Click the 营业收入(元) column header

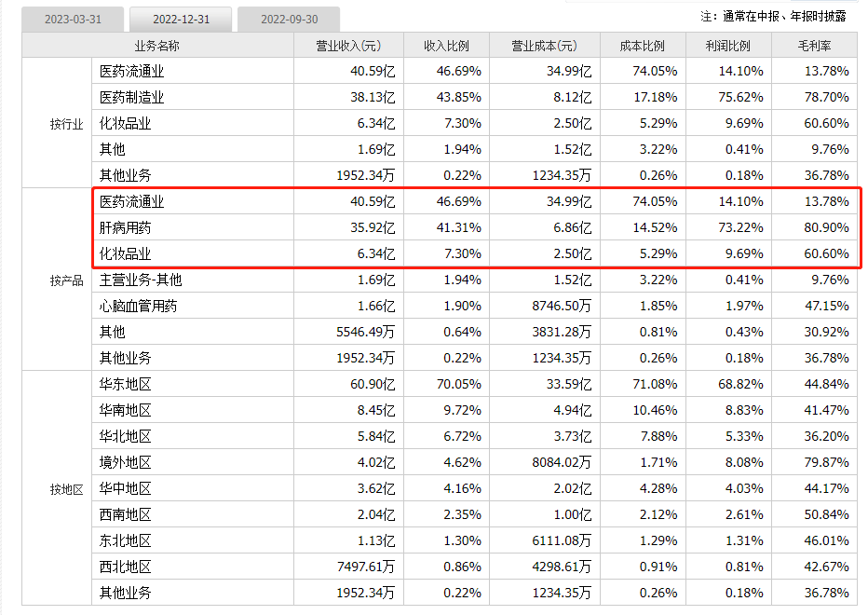(348, 46)
